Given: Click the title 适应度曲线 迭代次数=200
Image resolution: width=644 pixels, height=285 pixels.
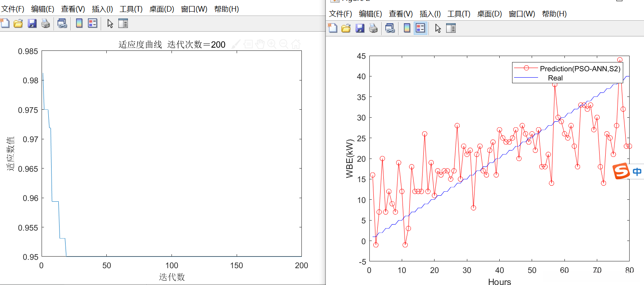Looking at the screenshot, I should 172,44.
